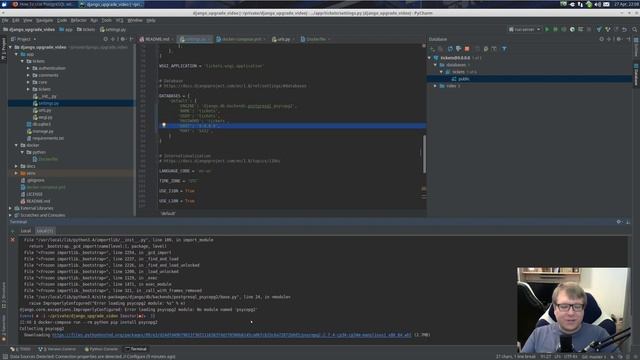Viewport: 640px width, 360px height.
Task: Open the search everywhere magnifier icon
Action: click(635, 29)
